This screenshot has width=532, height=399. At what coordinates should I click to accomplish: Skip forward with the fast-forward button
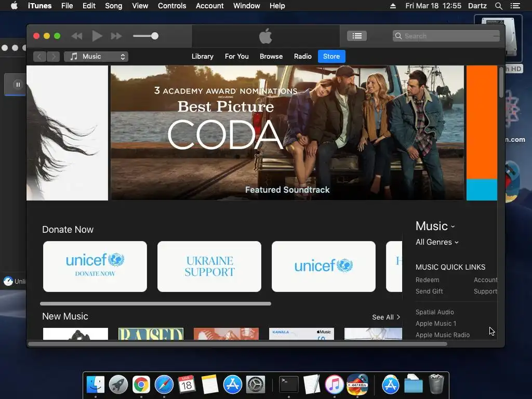pyautogui.click(x=116, y=36)
